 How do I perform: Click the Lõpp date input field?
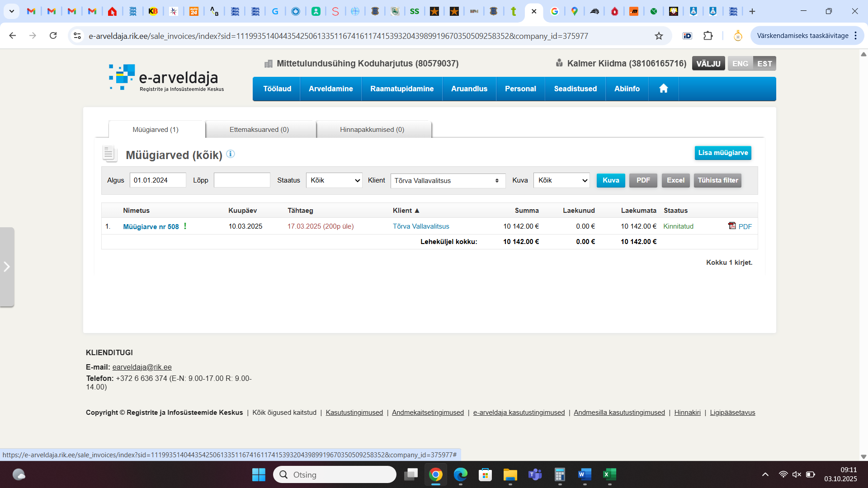click(x=242, y=180)
